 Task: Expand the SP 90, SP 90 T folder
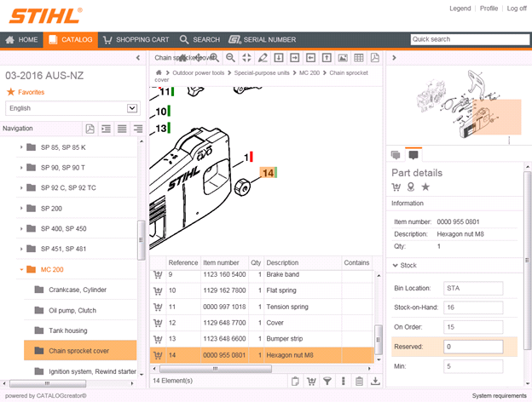(21, 168)
